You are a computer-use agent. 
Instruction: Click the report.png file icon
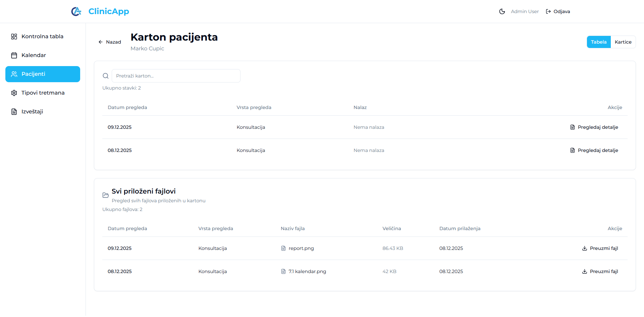(283, 248)
